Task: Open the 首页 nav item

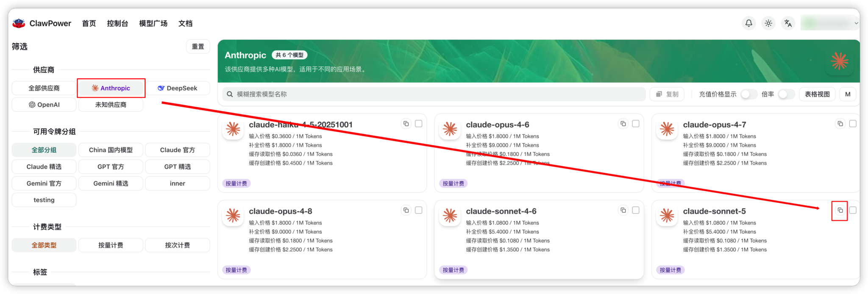Action: [x=89, y=23]
